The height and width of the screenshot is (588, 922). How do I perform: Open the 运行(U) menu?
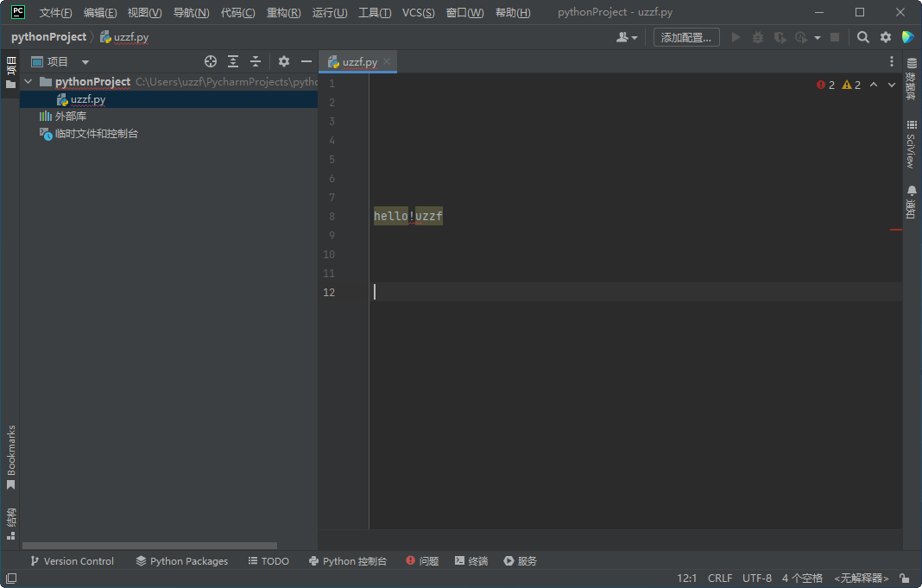click(330, 12)
